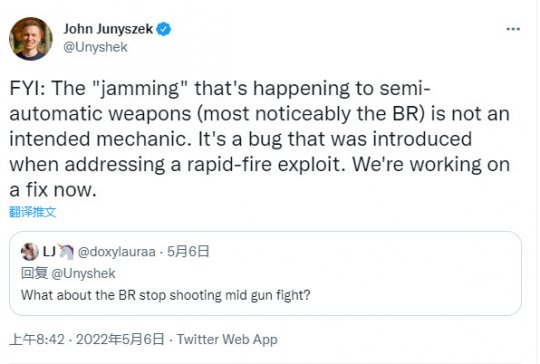Click the 翻译推文 translate tweet link
Screen dimensions: 540x364
32,212
